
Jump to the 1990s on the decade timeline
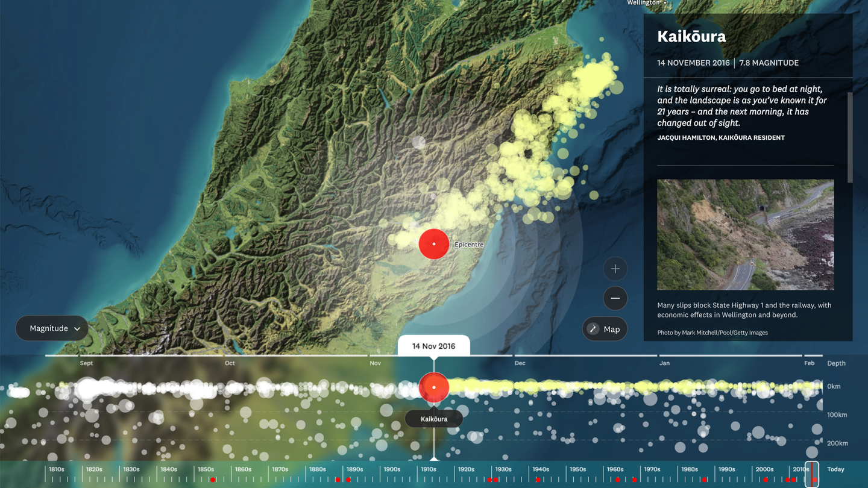coord(727,469)
